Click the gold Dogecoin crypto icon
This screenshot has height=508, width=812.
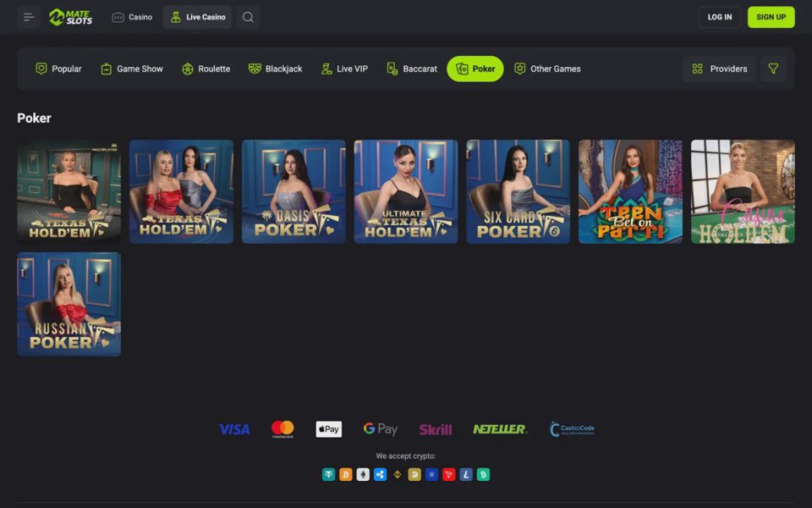pyautogui.click(x=414, y=474)
